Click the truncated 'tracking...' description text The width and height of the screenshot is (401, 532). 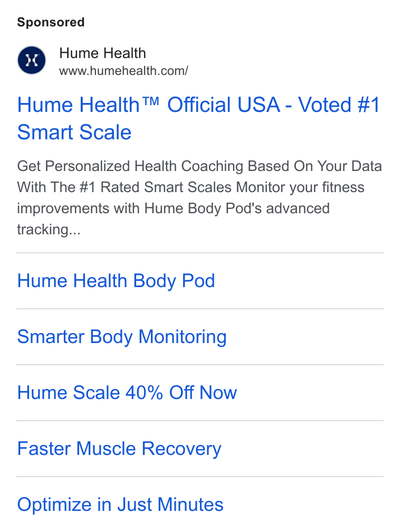pos(49,230)
